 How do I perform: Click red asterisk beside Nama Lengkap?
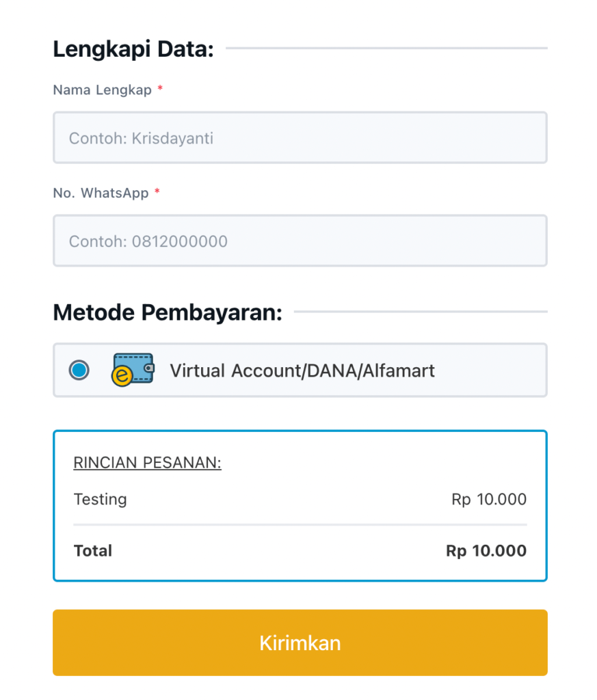click(160, 90)
